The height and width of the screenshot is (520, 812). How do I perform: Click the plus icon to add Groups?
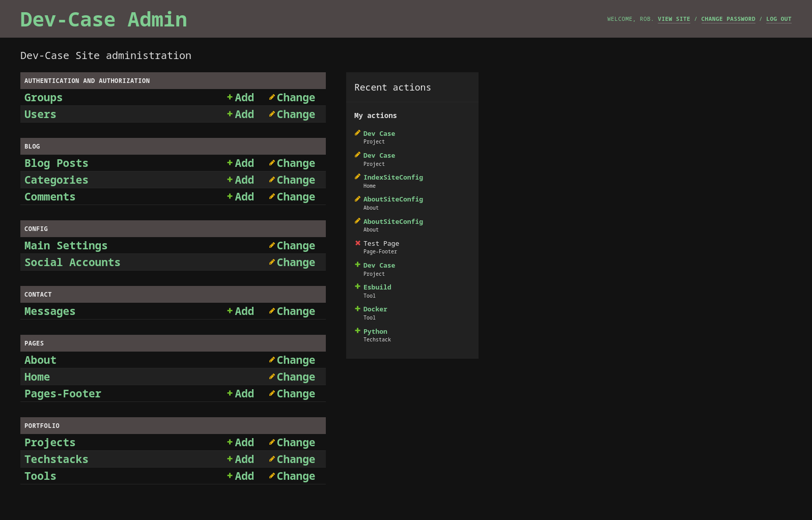pos(230,97)
